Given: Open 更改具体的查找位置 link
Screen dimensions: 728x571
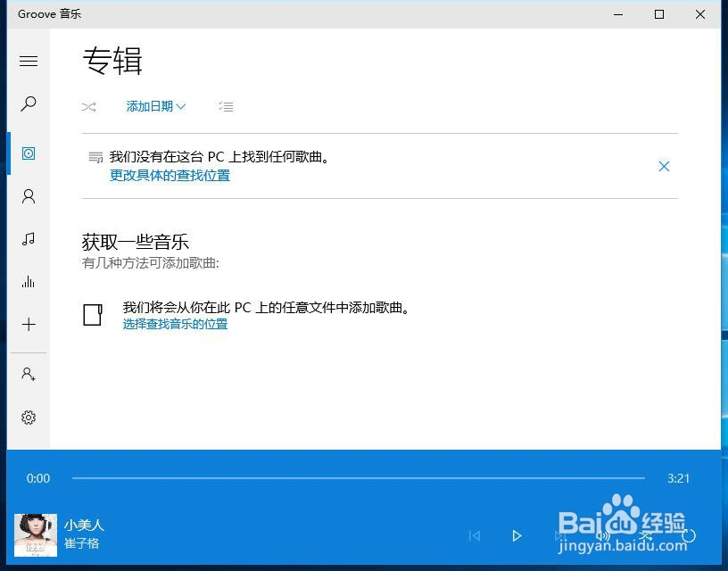Looking at the screenshot, I should pyautogui.click(x=170, y=176).
